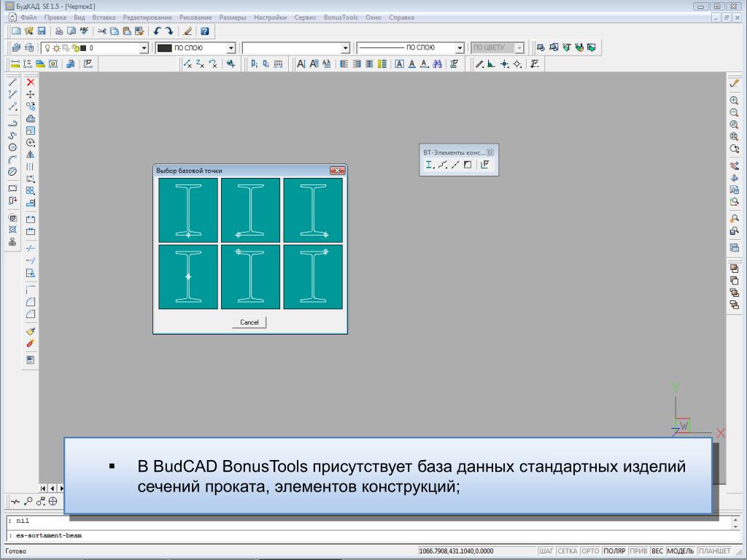
Task: Open the Рисование menu
Action: coord(196,17)
